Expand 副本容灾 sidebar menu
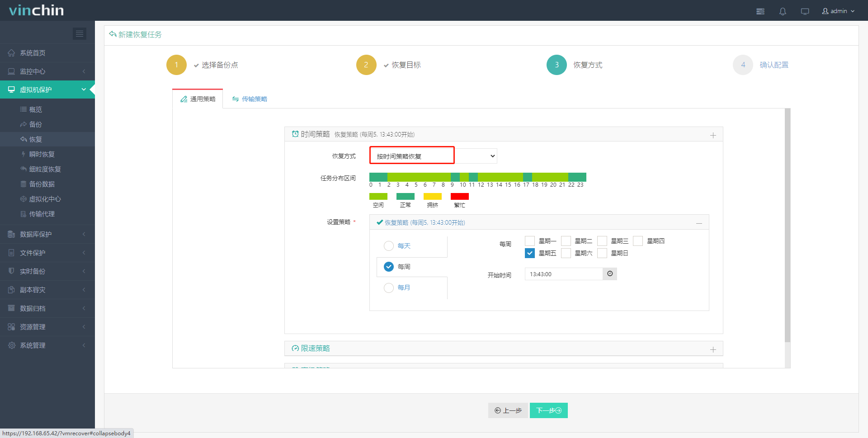Image resolution: width=868 pixels, height=438 pixels. coord(47,290)
